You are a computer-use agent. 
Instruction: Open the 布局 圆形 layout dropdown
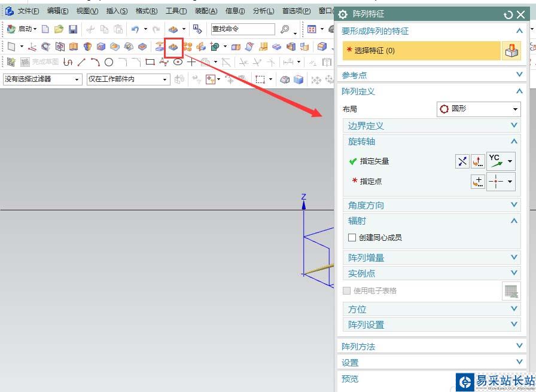coord(479,109)
